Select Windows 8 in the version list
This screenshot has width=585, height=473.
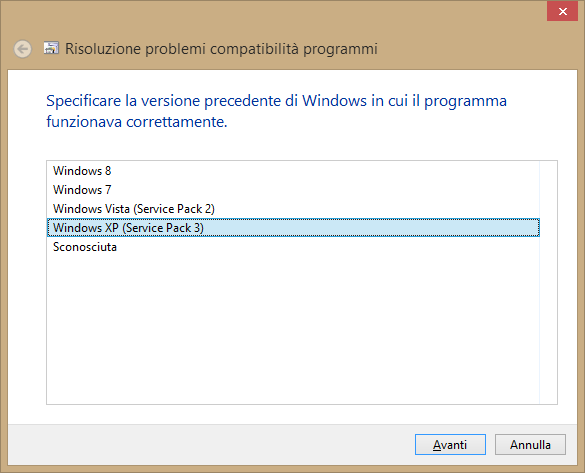click(293, 171)
